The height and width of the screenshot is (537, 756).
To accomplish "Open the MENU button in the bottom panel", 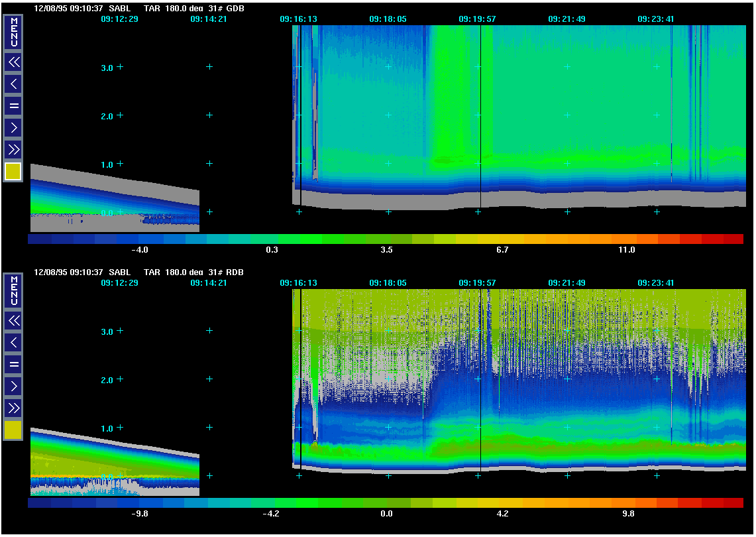I will [x=13, y=291].
